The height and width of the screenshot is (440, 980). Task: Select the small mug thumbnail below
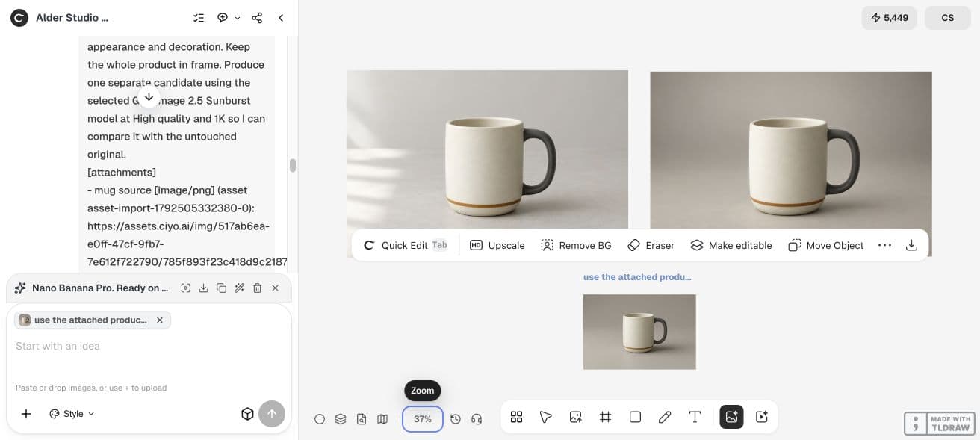639,332
